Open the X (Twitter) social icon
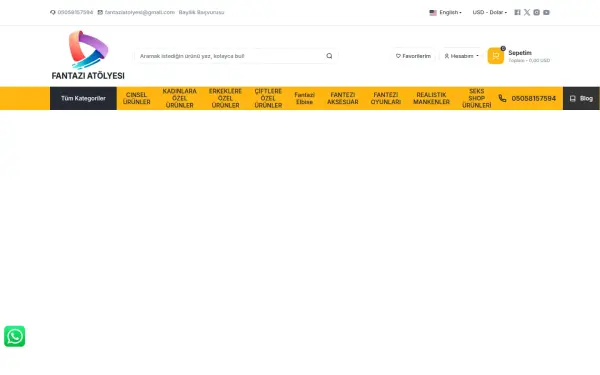 coord(527,12)
